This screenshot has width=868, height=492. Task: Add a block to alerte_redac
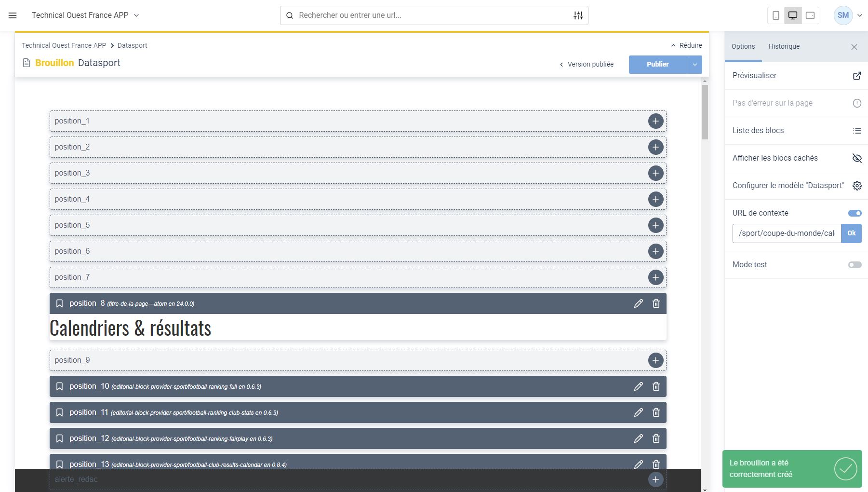(x=655, y=479)
